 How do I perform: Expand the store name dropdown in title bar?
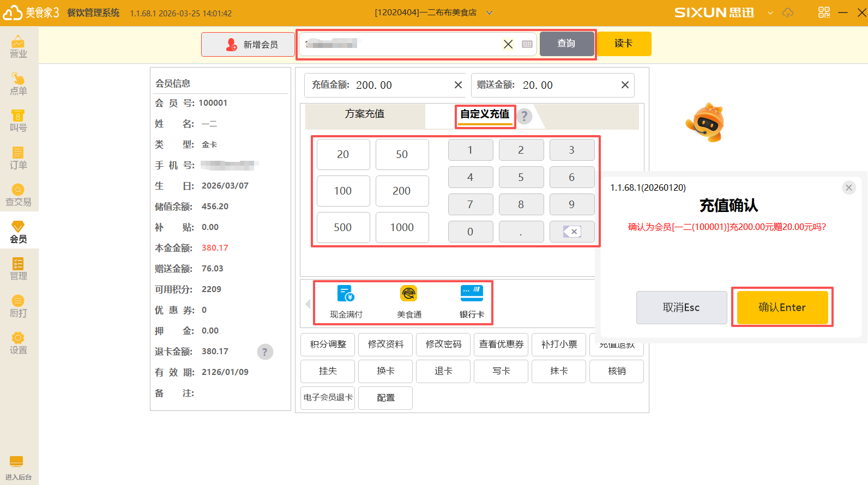(x=489, y=13)
